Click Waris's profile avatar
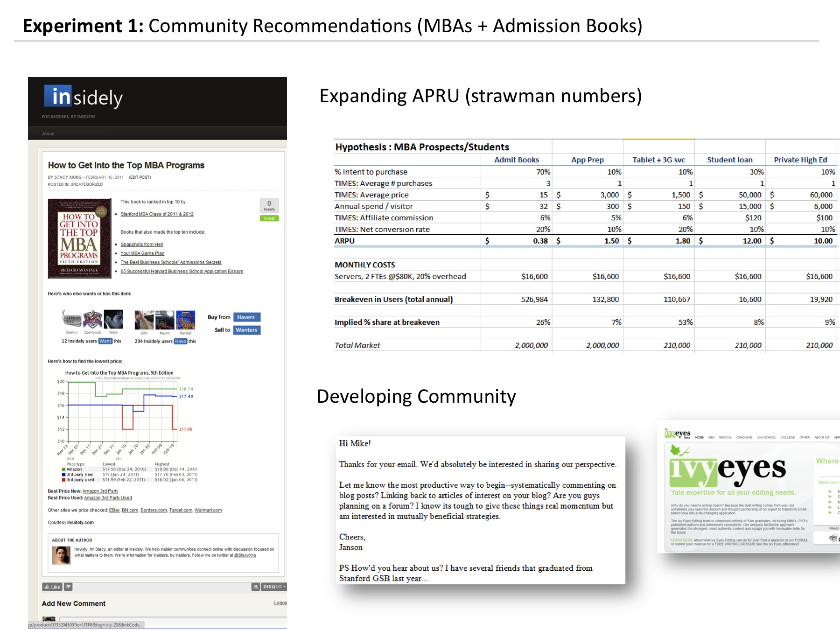This screenshot has width=840, height=630. (x=113, y=319)
